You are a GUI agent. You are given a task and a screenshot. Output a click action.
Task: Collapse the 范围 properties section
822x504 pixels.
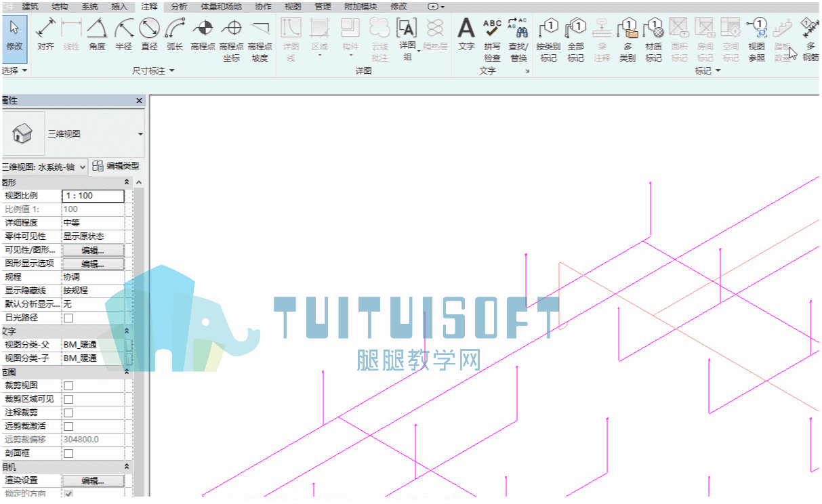pos(127,372)
